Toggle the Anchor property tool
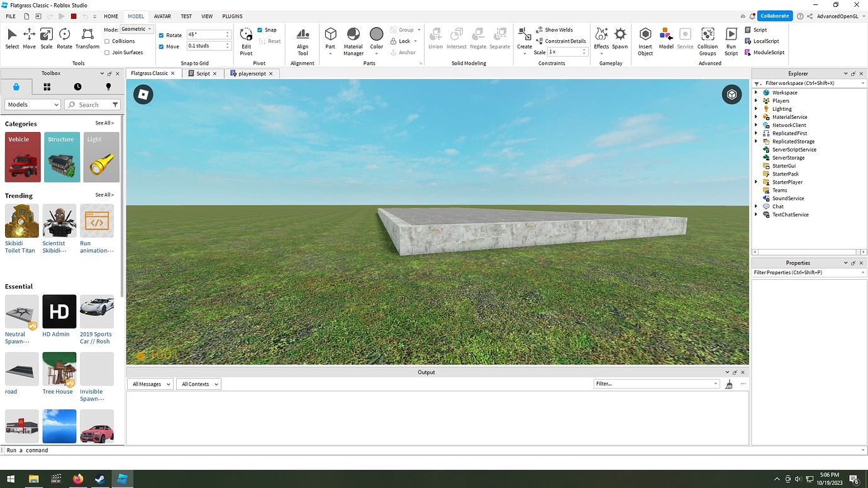Screen dimensions: 868x488 click(404, 52)
